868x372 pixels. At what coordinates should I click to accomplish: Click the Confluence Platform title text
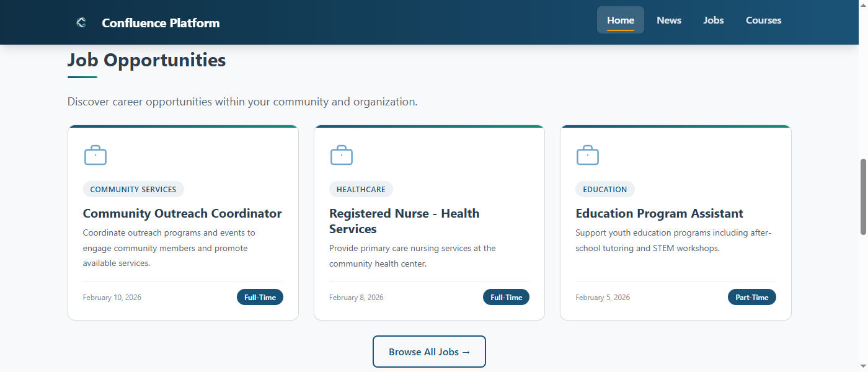tap(160, 22)
